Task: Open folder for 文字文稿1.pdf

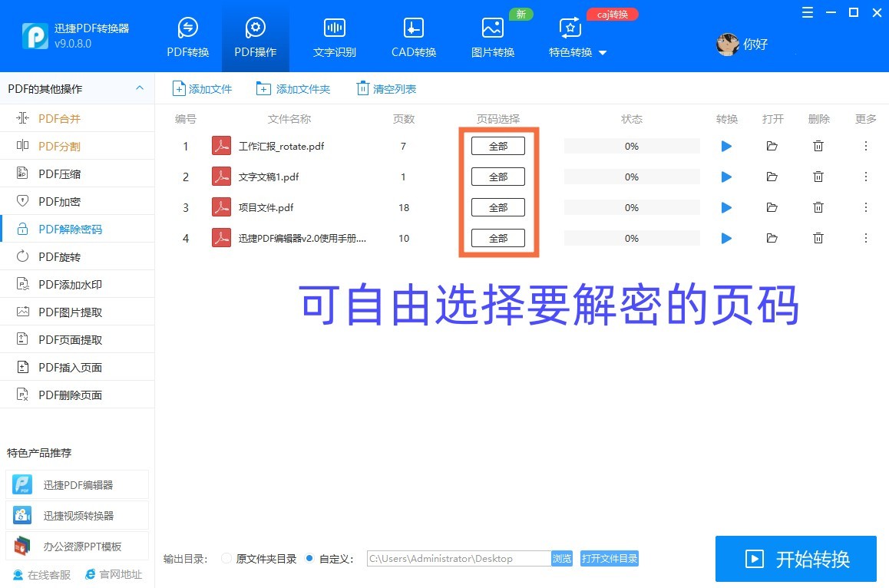Action: coord(772,177)
